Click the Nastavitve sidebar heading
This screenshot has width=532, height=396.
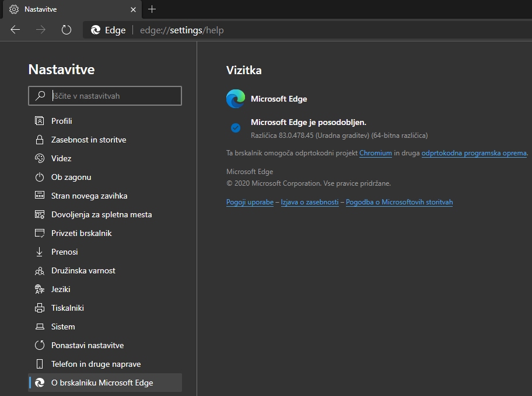(61, 70)
